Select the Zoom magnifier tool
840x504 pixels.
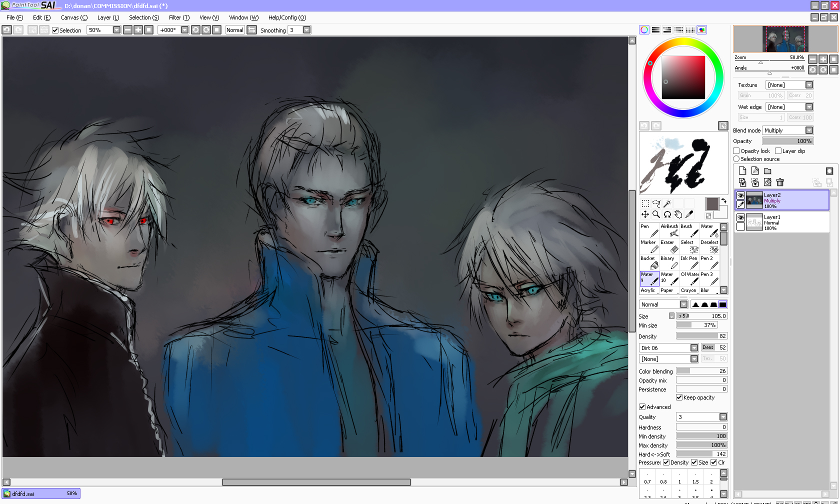(656, 214)
